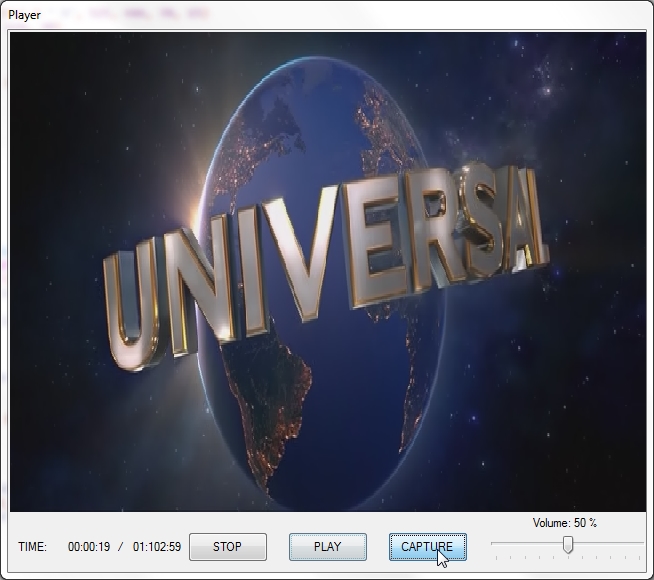Click the Volume: 50 % label
The width and height of the screenshot is (654, 580).
coord(564,523)
